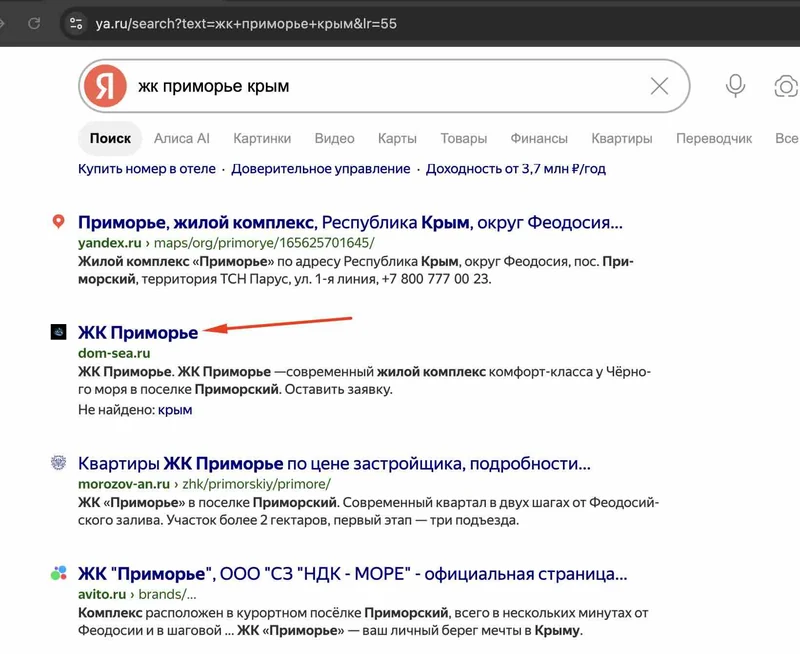Open the Финансы tab
800x654 pixels.
pos(539,138)
